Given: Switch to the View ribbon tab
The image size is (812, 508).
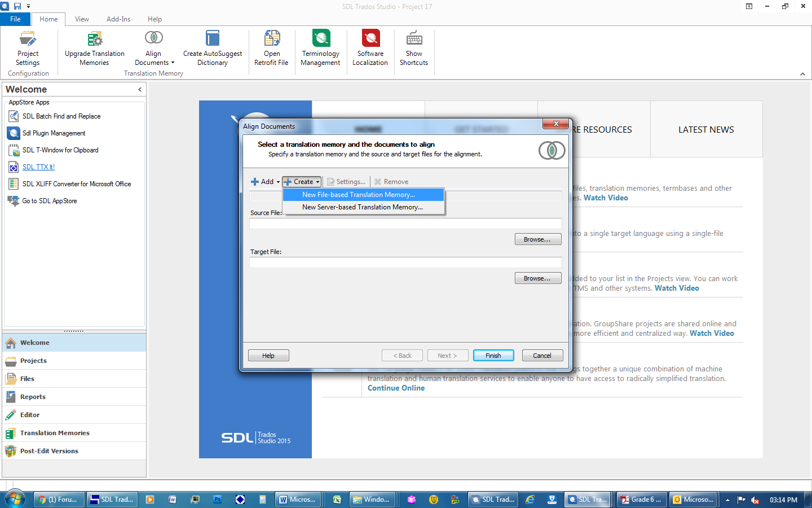Looking at the screenshot, I should pyautogui.click(x=82, y=19).
